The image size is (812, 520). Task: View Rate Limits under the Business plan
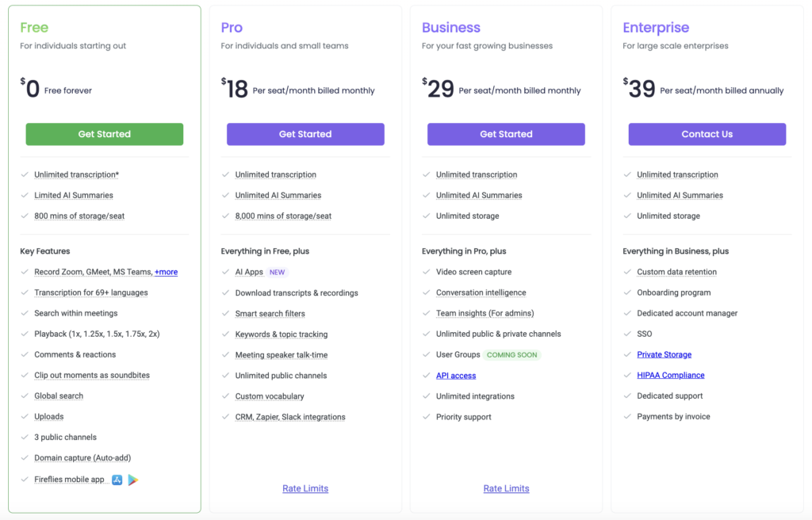click(506, 488)
